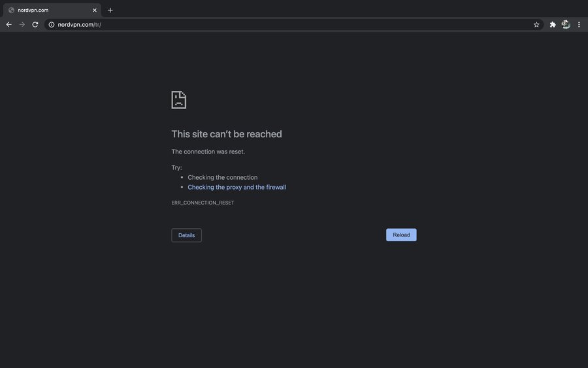
Task: Open the Extensions puzzle icon
Action: click(x=552, y=25)
